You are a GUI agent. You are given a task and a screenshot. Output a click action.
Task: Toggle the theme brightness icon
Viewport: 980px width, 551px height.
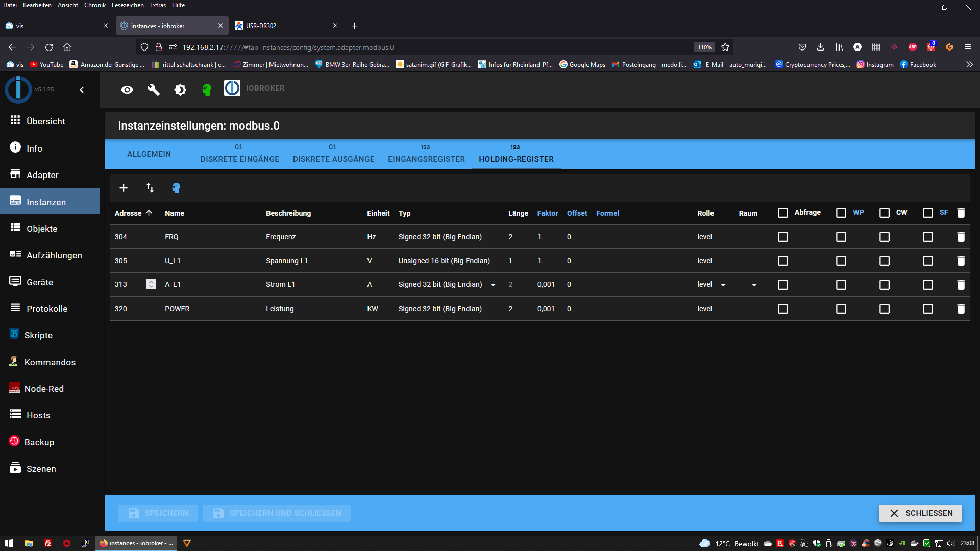coord(180,90)
